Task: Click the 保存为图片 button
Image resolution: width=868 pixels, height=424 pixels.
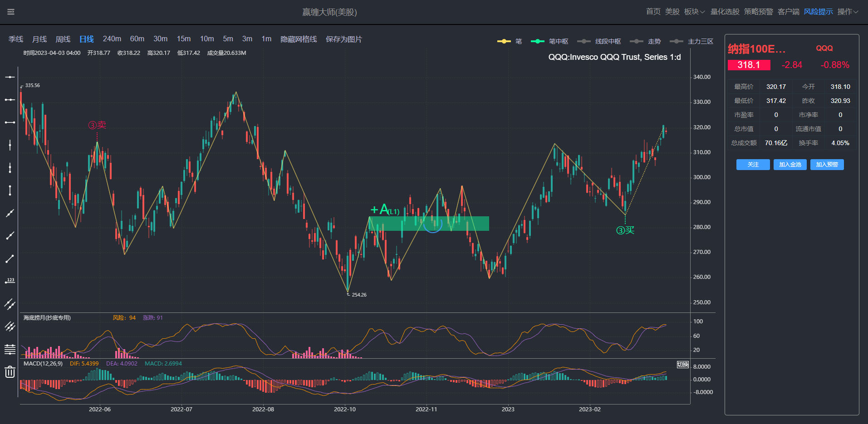Action: click(343, 39)
